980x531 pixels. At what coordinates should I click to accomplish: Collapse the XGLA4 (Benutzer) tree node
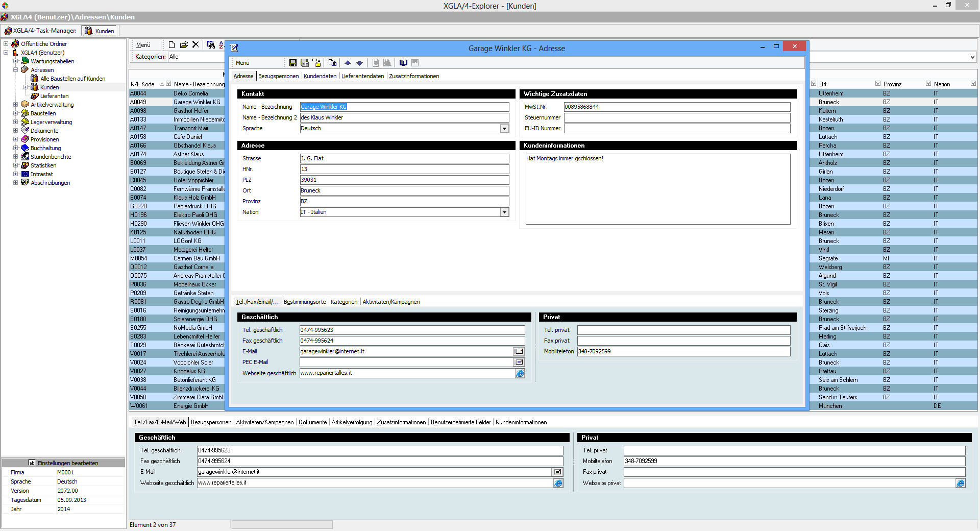point(6,53)
